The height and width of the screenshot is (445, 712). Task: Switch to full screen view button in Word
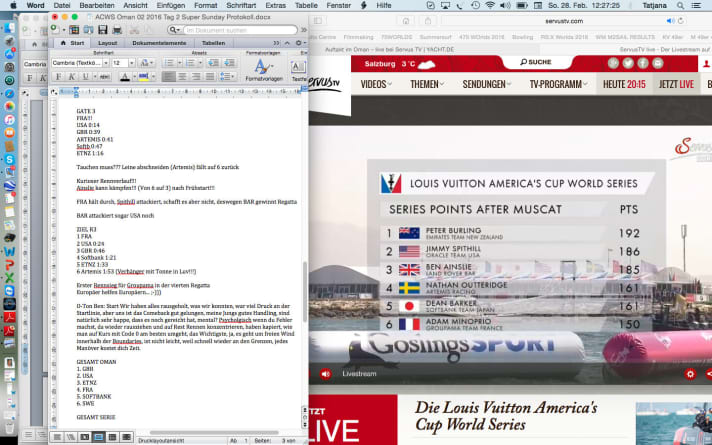(126, 437)
